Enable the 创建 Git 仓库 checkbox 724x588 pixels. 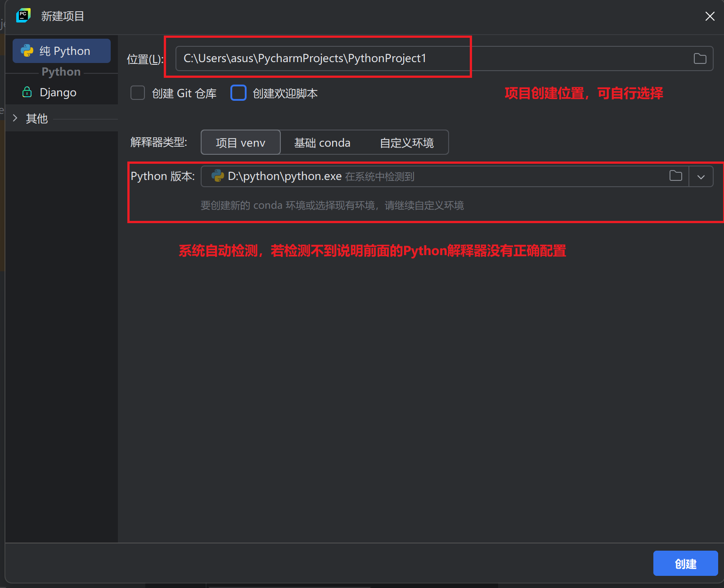point(138,93)
